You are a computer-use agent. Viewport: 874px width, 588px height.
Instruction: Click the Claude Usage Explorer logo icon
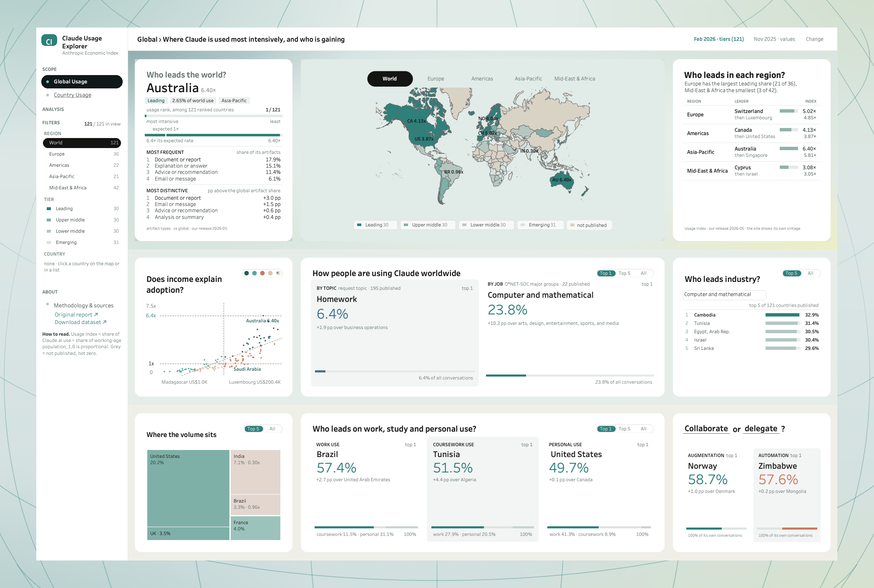click(x=49, y=40)
